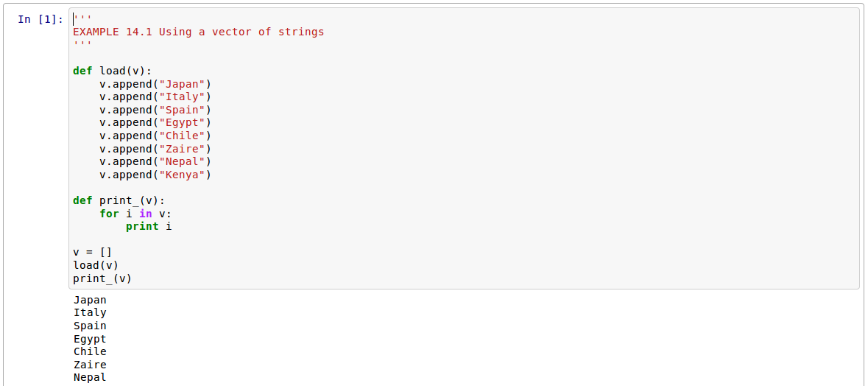This screenshot has height=386, width=868.
Task: Click the final print_(v) call line
Action: pos(102,278)
